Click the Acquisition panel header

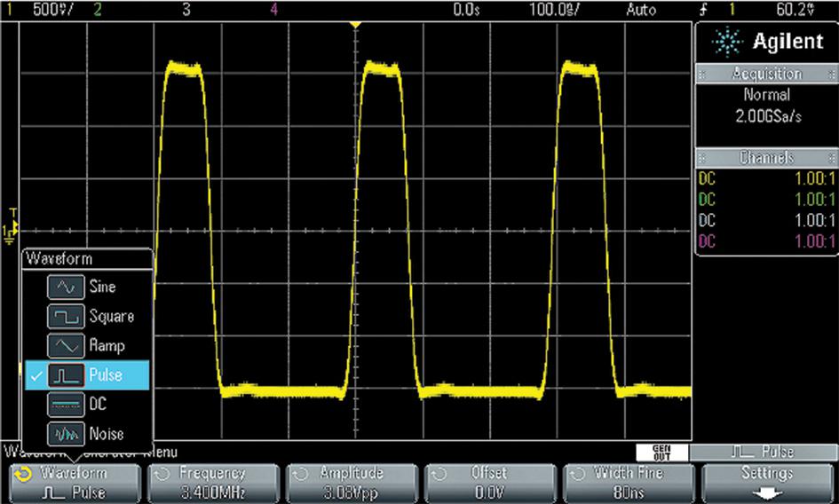pyautogui.click(x=767, y=74)
